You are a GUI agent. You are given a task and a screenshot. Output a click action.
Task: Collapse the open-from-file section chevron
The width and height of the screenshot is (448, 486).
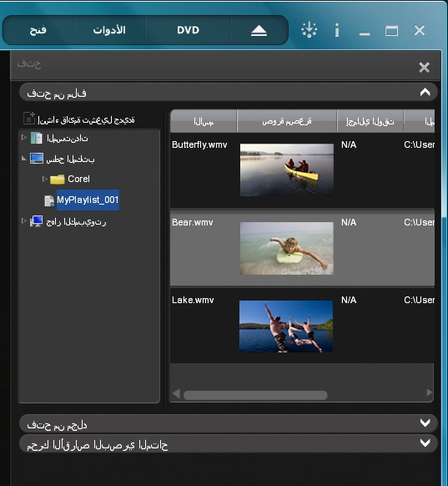click(425, 92)
